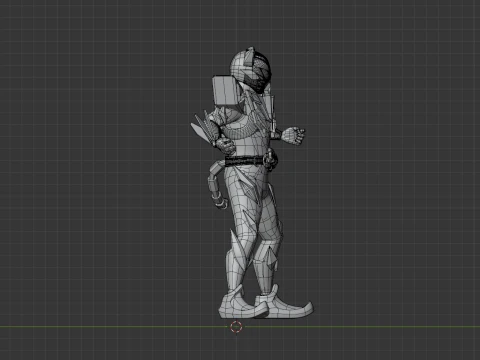The image size is (480, 360).
Task: Click the 3D cursor on the ground line
Action: tap(236, 327)
